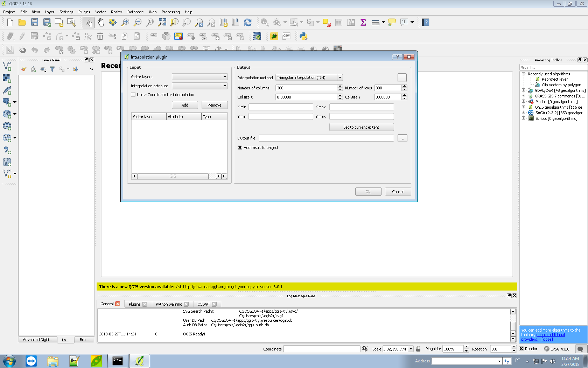
Task: Create a new project with the blank page icon
Action: pos(10,22)
